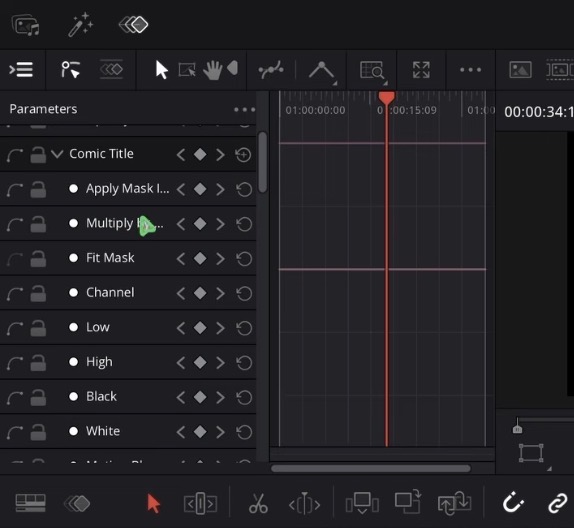Reset the Apply Mask parameter
574x528 pixels.
pos(244,189)
